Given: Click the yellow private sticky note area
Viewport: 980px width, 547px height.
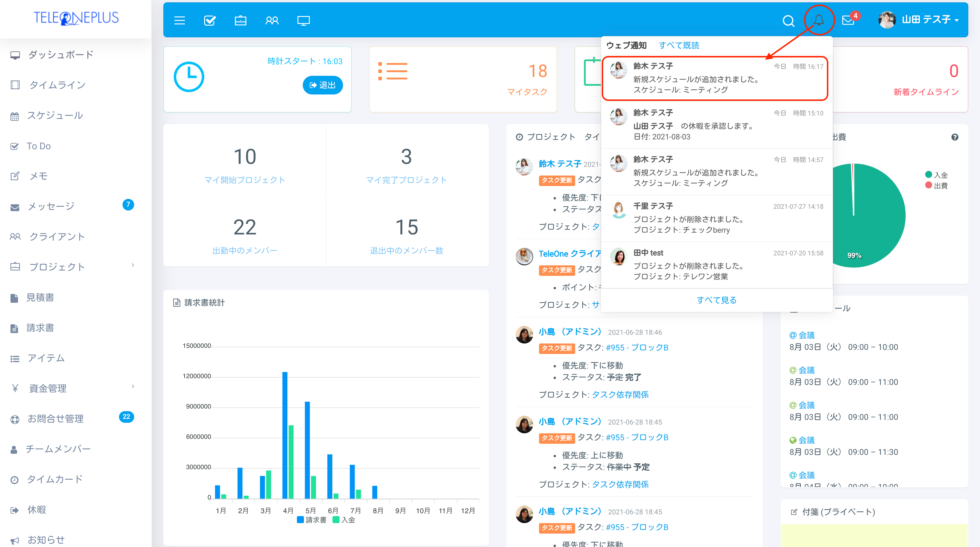Looking at the screenshot, I should pyautogui.click(x=874, y=536).
